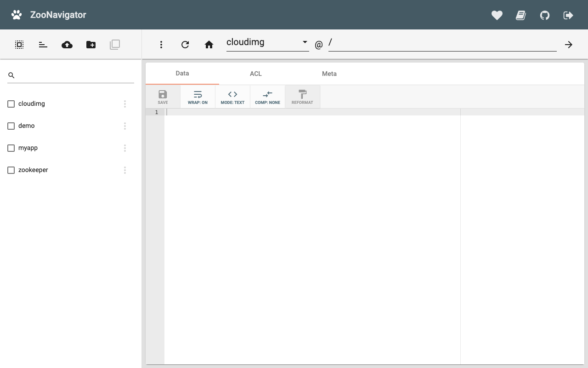This screenshot has height=368, width=588.
Task: Open options menu for cloudimg node
Action: [x=125, y=104]
